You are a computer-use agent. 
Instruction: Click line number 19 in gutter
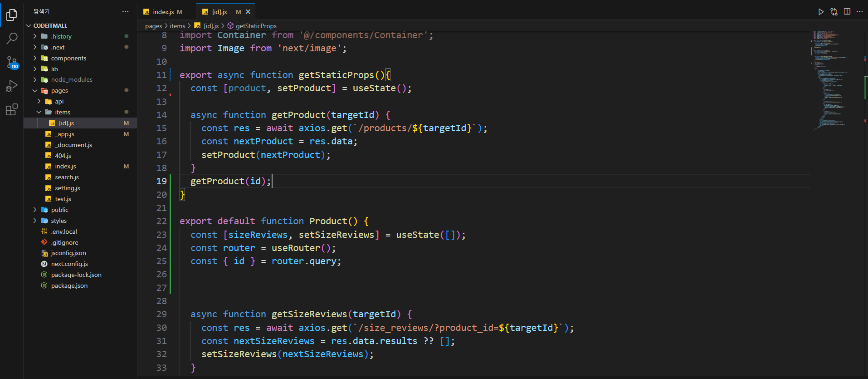coord(161,181)
